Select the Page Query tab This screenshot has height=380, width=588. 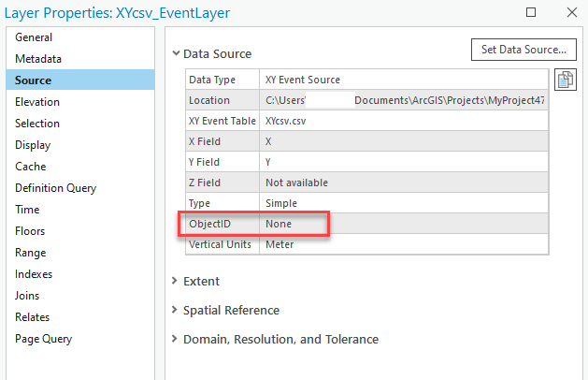43,339
